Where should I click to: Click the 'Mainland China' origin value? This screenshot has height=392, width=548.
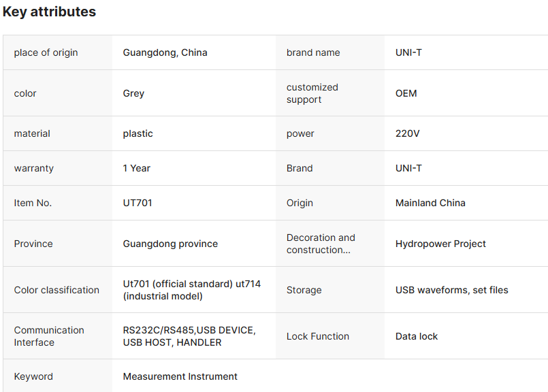click(430, 203)
